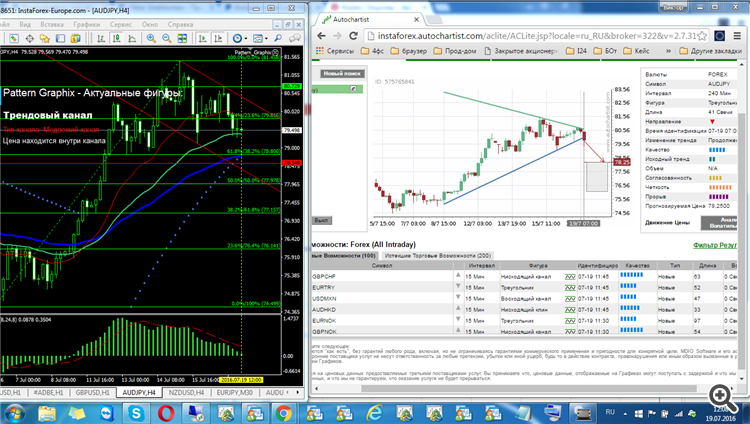Screen dimensions: 750x424
Task: Show hidden tray icons arrow
Action: (x=625, y=413)
